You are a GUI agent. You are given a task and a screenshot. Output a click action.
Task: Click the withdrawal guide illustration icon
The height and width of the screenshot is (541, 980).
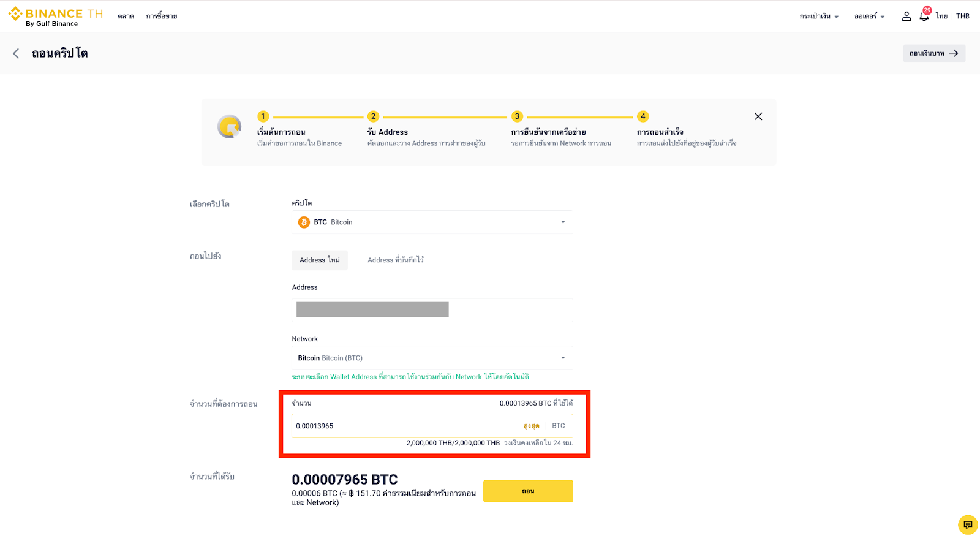point(230,127)
